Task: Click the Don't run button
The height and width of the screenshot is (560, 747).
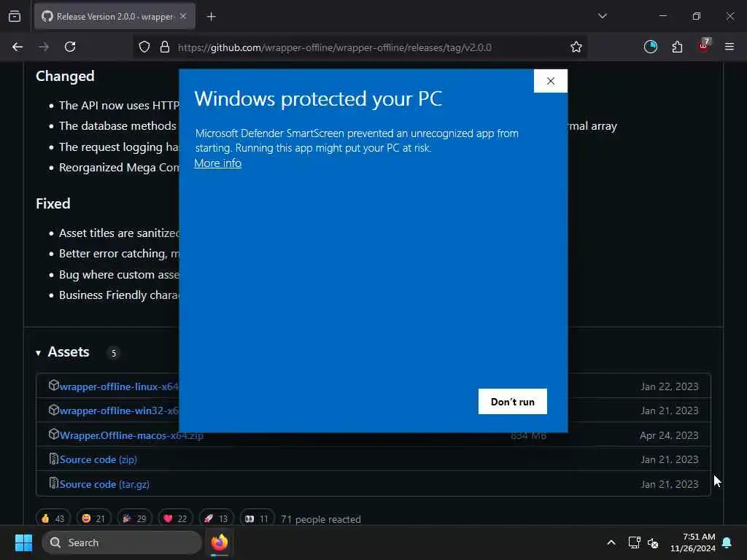Action: click(x=513, y=402)
